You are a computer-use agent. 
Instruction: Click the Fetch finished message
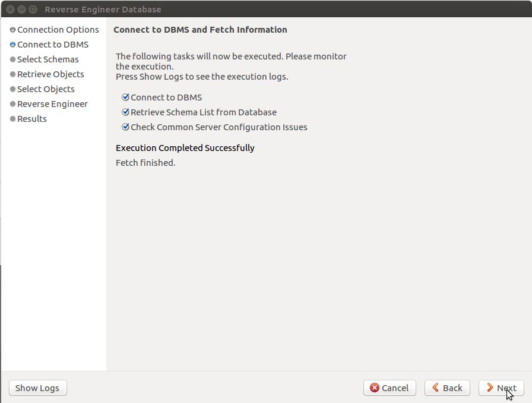pyautogui.click(x=145, y=163)
